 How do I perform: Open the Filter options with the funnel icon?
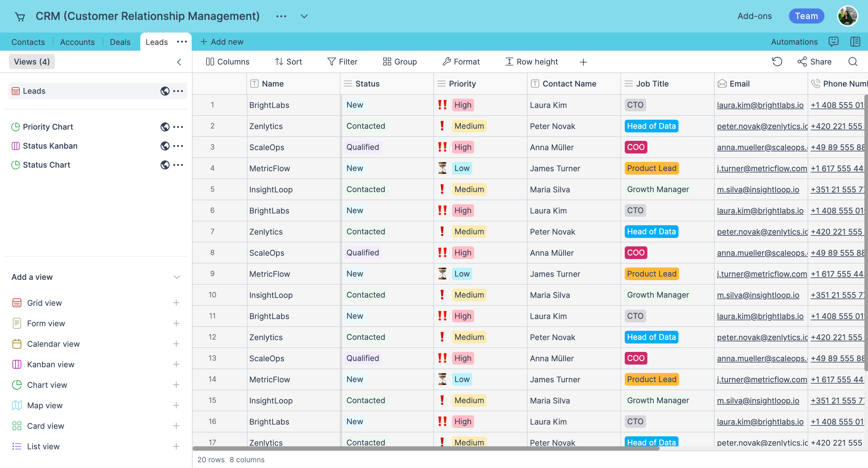(x=332, y=62)
